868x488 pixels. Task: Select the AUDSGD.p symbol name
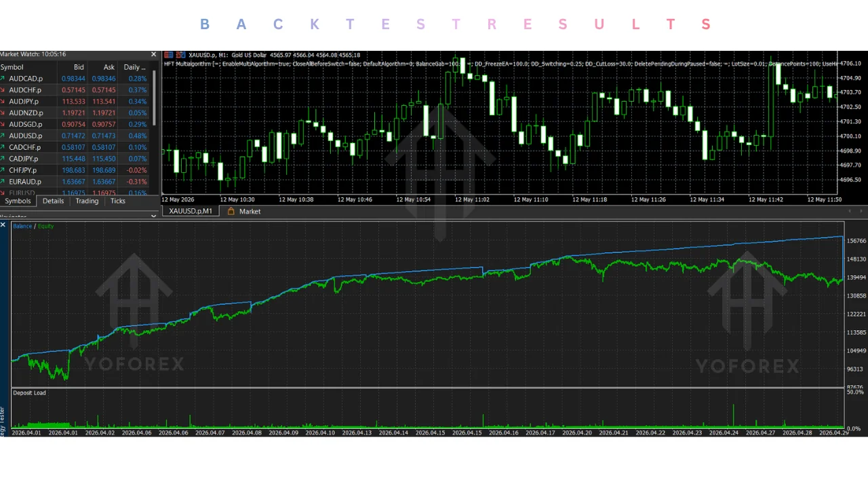pos(26,125)
